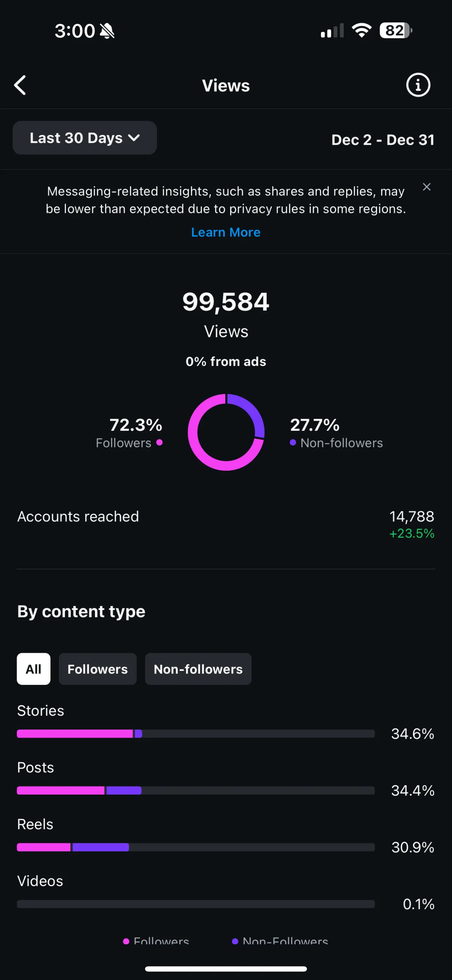Tap the cellular signal bars icon
This screenshot has height=980, width=452.
tap(332, 31)
